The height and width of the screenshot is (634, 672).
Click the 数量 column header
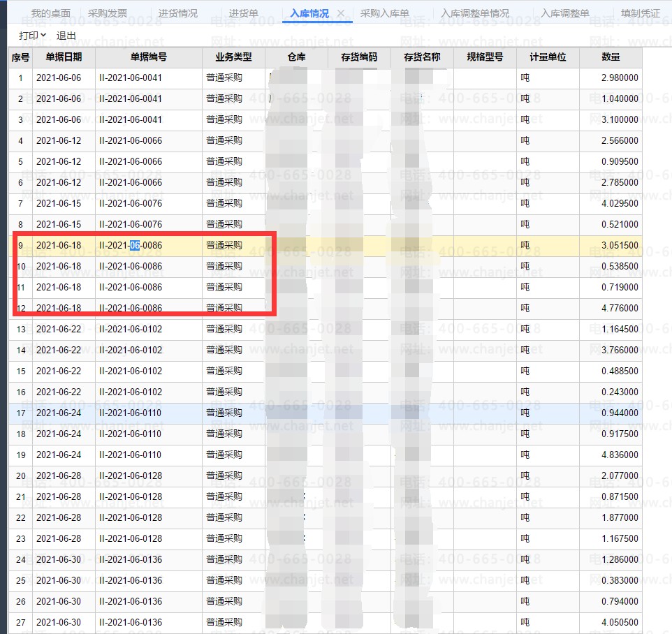coord(610,57)
